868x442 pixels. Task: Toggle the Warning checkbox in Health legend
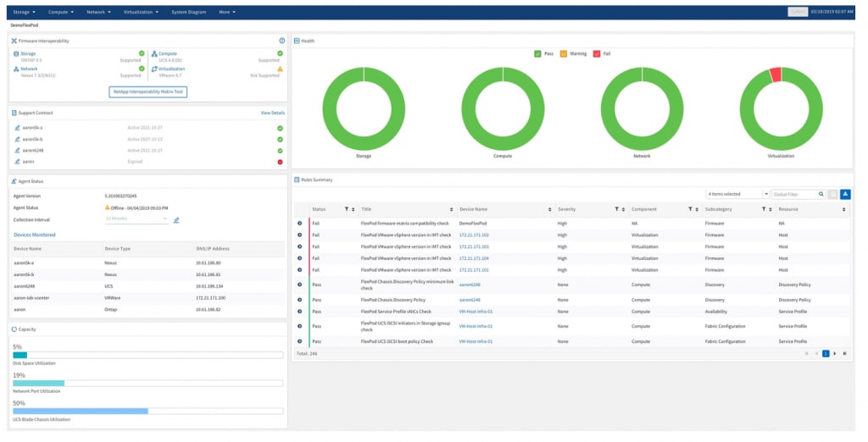coord(564,53)
